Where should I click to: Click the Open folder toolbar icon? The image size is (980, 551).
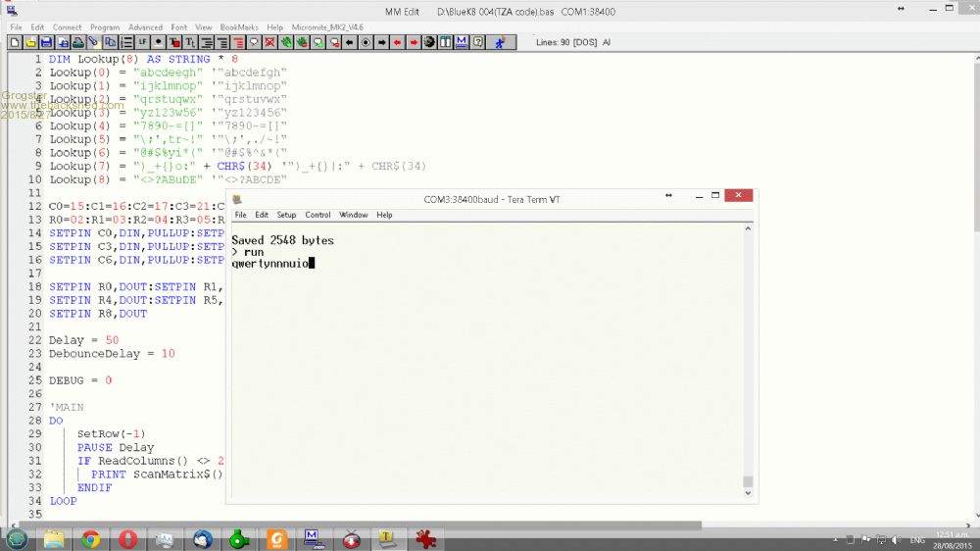(x=30, y=43)
